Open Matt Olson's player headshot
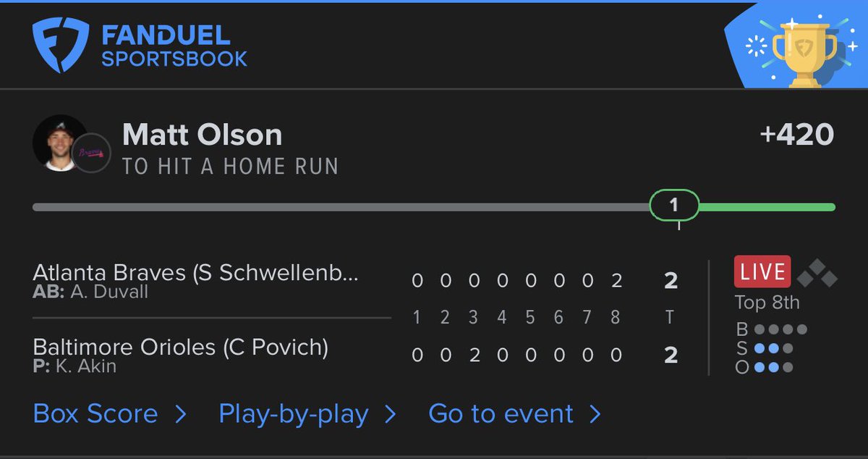Viewport: 868px width, 459px height. tap(59, 143)
